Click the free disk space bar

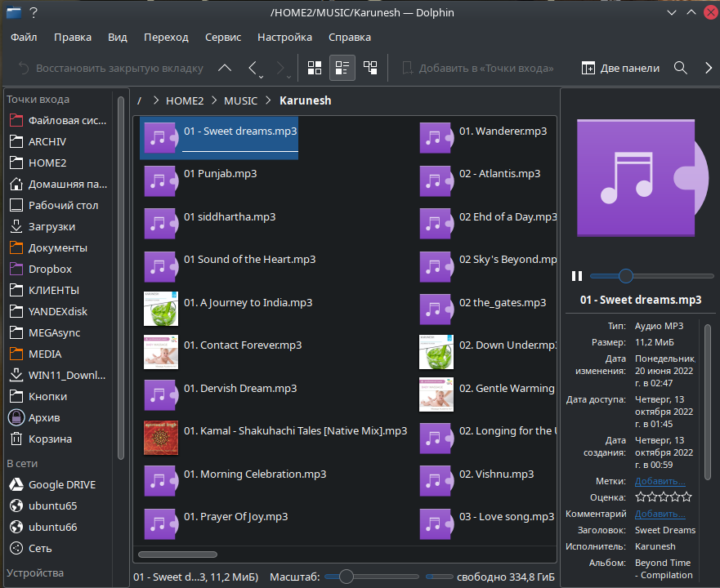coord(440,577)
